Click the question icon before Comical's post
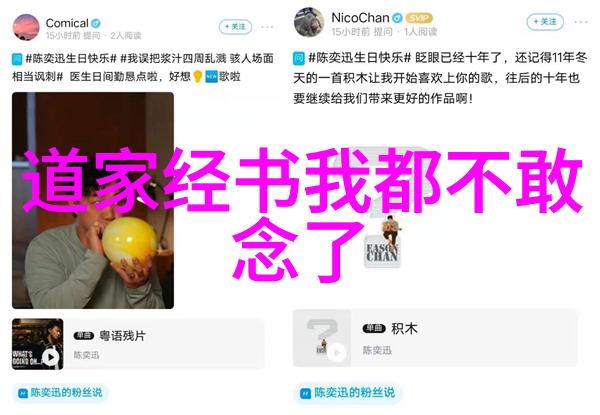The height and width of the screenshot is (415, 600). (17, 59)
